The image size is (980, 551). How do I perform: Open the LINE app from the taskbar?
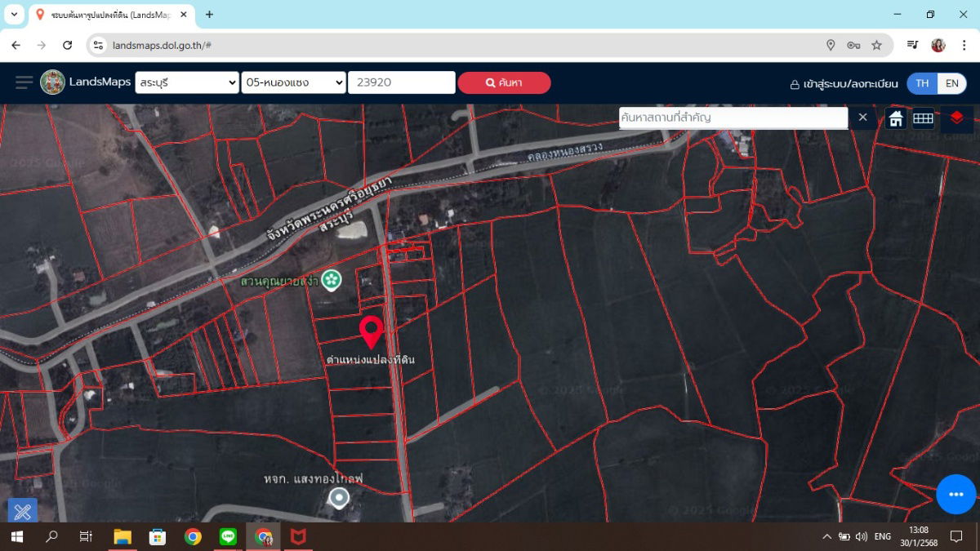pos(228,536)
